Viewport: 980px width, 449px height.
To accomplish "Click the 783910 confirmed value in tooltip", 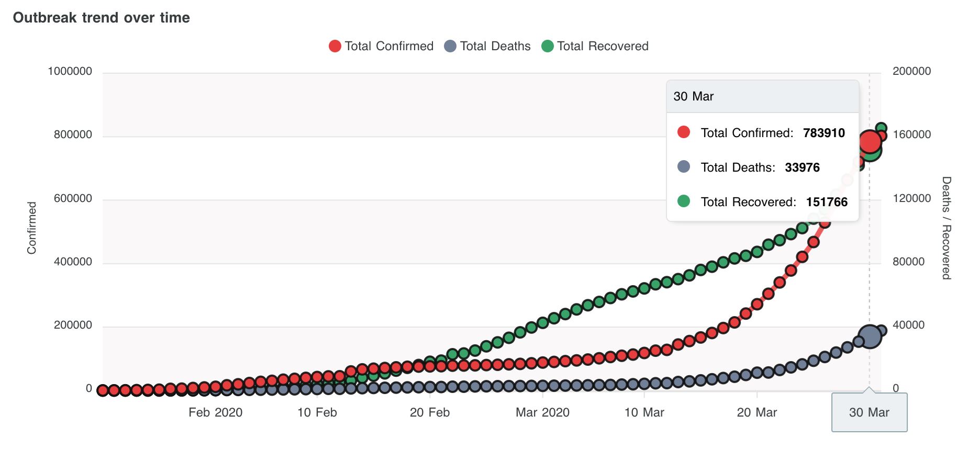I will click(x=824, y=133).
